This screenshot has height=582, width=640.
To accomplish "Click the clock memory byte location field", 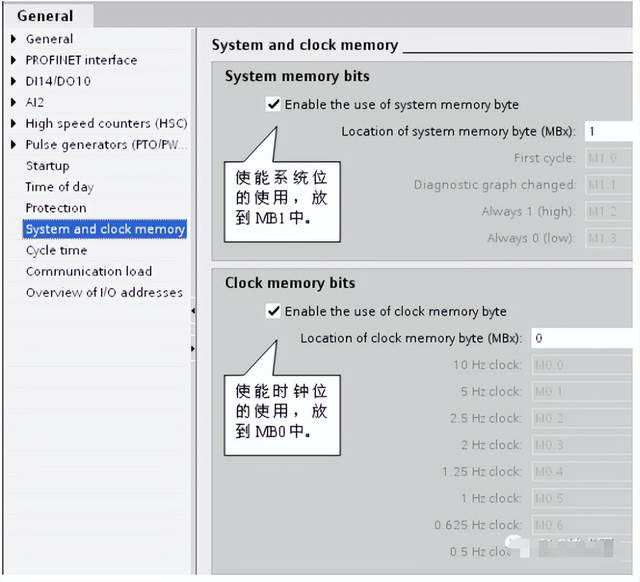I will (x=582, y=338).
